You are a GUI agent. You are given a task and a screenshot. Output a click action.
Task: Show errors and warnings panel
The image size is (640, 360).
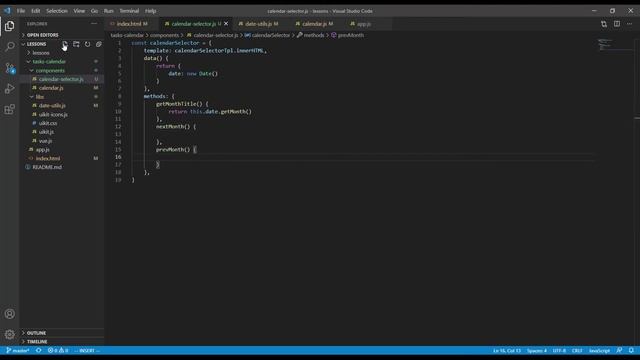point(58,351)
